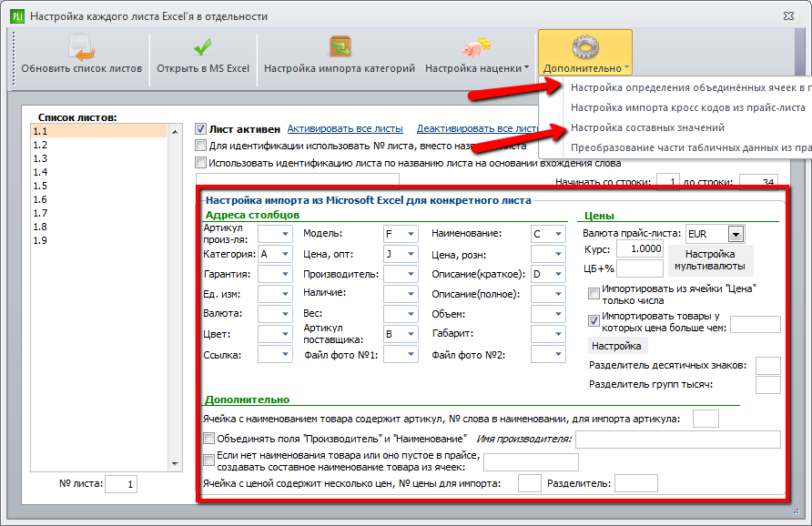Click the green checkmark Открыть в MS Excel icon
Viewport: 812px width, 526px height.
(202, 47)
